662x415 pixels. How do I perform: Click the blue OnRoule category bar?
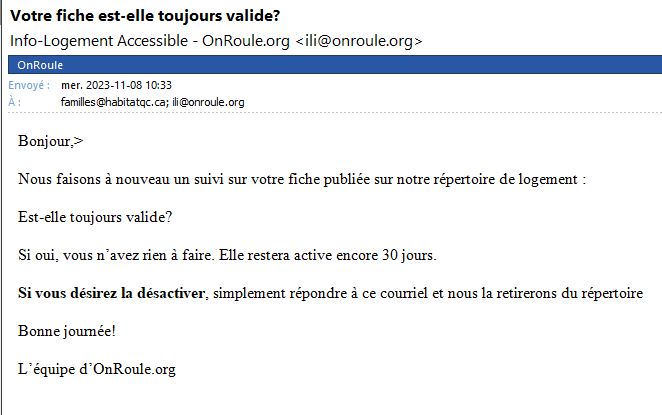click(335, 65)
